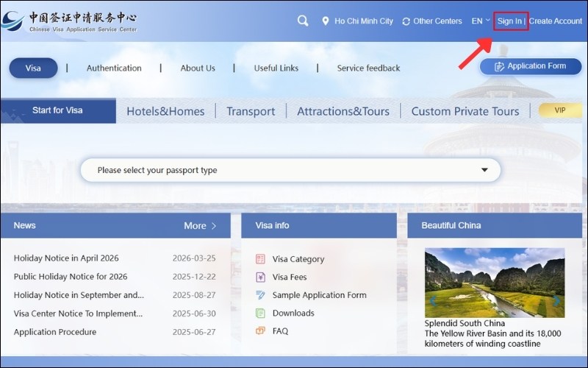
Task: Open the passport type dropdown
Action: click(290, 170)
